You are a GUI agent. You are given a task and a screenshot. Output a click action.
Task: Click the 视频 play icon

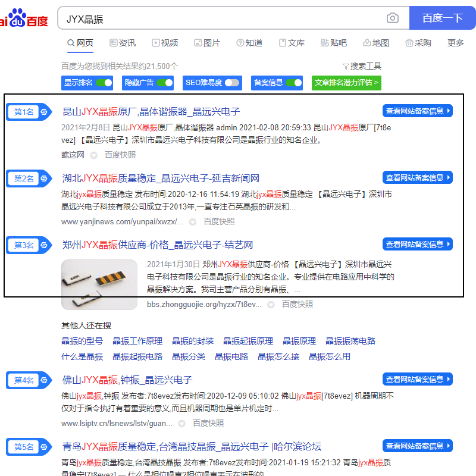tap(155, 43)
